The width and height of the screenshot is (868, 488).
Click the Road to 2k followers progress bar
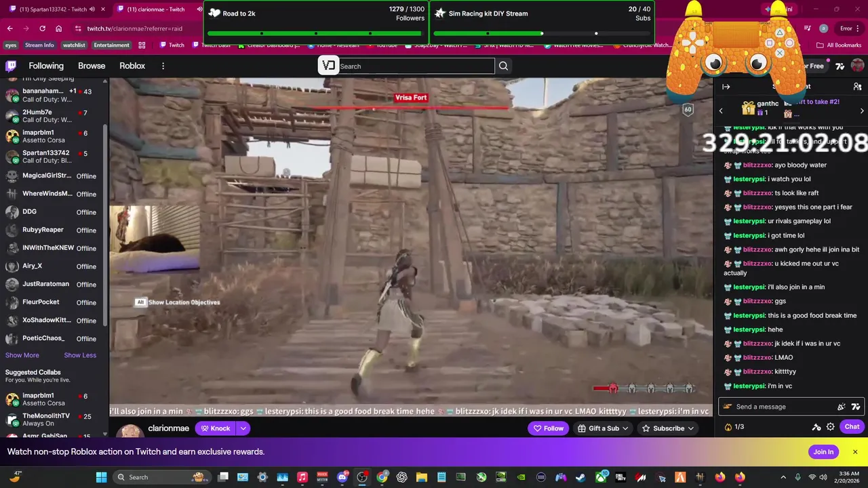315,33
